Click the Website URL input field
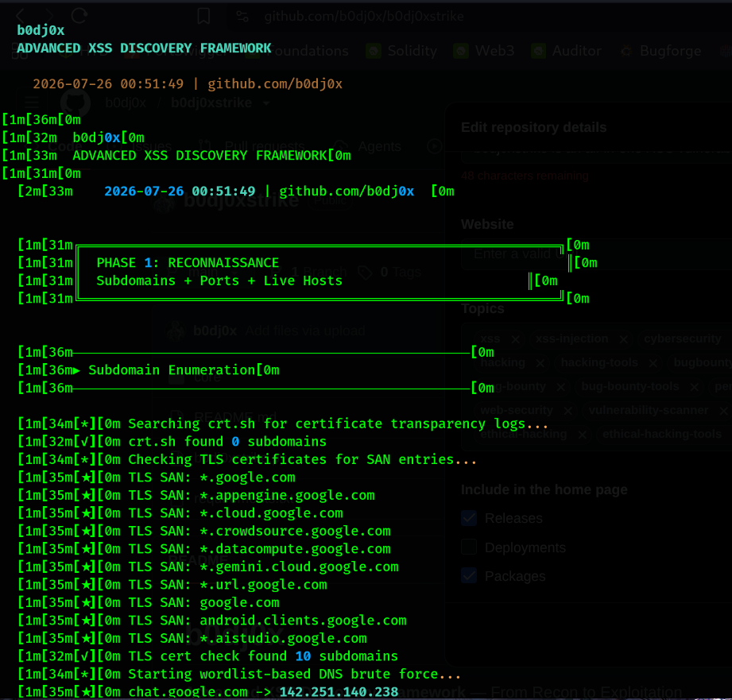The height and width of the screenshot is (700, 732). coord(596,254)
